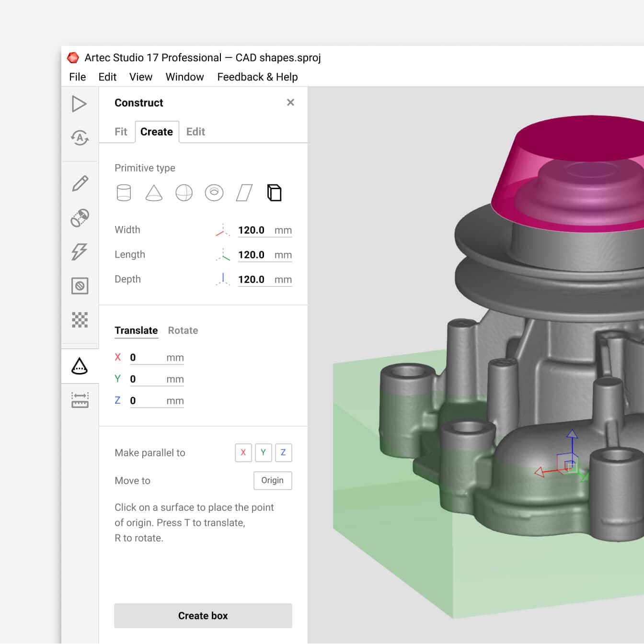Open the Texture checkerboard tool
The width and height of the screenshot is (644, 644).
pos(80,320)
